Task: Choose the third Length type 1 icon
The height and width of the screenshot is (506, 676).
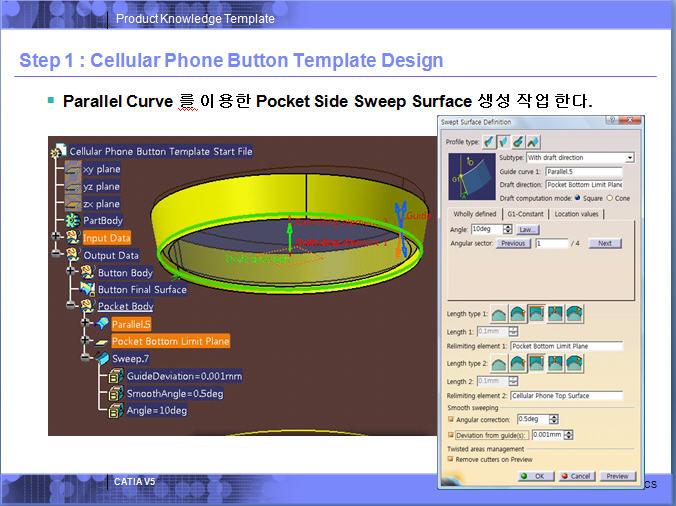Action: 537,314
